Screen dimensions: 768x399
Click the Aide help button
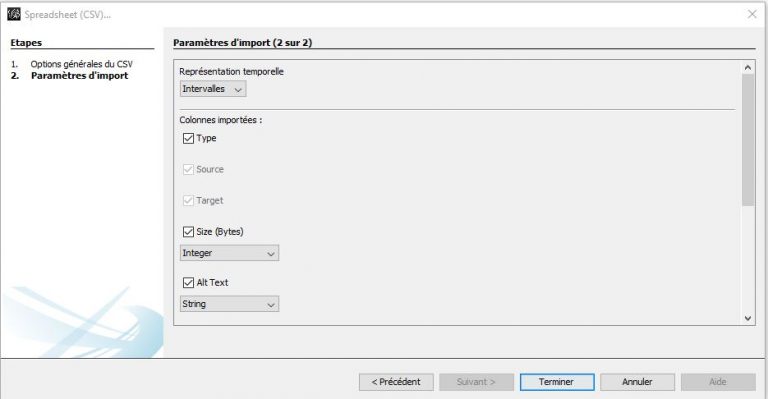pyautogui.click(x=718, y=382)
